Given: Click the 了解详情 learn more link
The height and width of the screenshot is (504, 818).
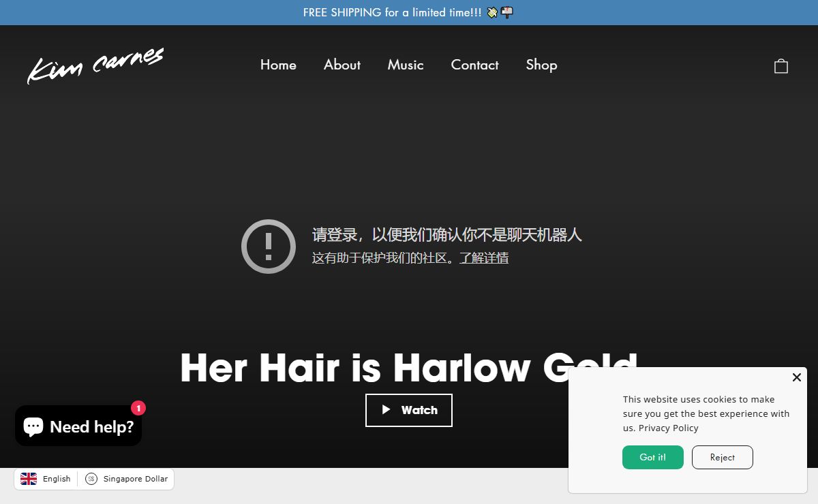Looking at the screenshot, I should (x=483, y=258).
